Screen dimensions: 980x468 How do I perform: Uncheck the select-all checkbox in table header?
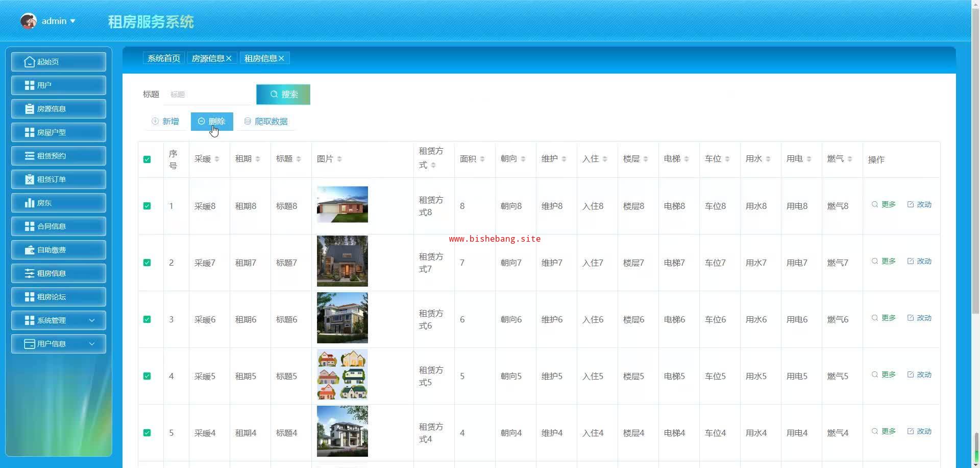147,159
